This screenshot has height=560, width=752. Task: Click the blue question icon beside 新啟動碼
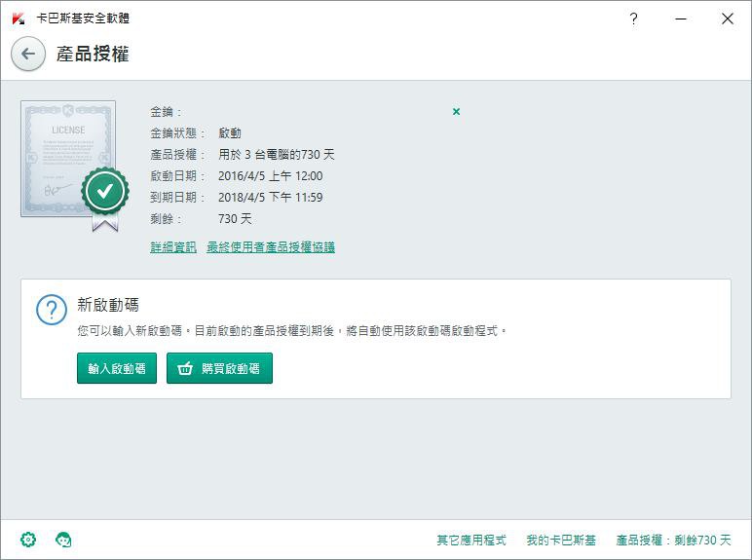[52, 310]
